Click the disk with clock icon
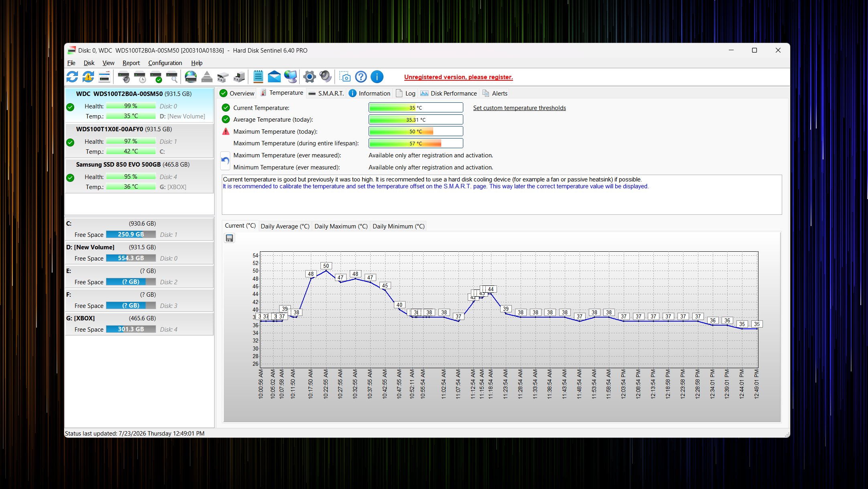Screen dimensions: 868x489 coord(140,77)
